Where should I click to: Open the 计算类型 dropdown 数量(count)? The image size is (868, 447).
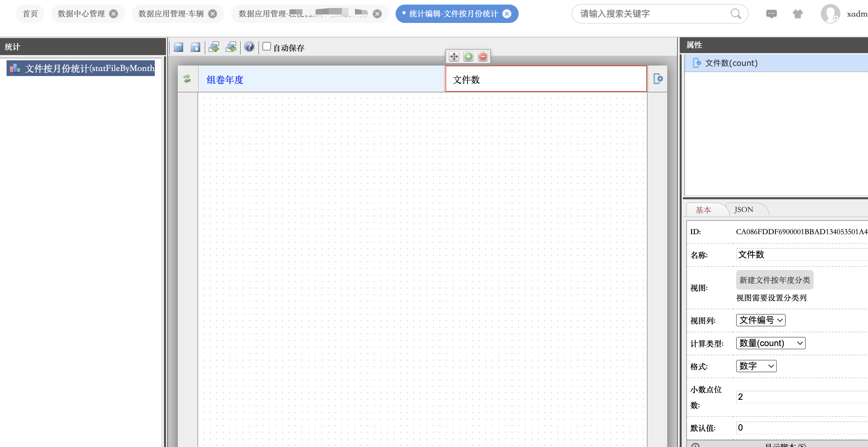pos(770,343)
